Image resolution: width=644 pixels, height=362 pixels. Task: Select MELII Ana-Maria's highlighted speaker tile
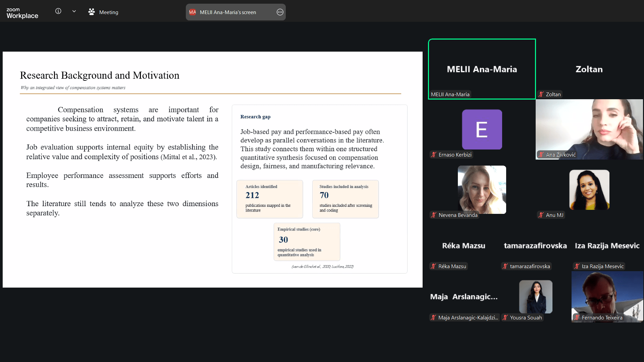pyautogui.click(x=482, y=69)
